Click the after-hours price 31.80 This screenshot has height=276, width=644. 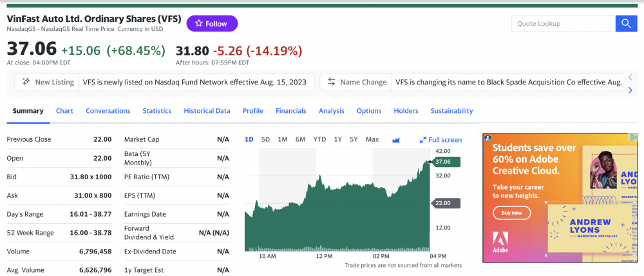pos(192,50)
